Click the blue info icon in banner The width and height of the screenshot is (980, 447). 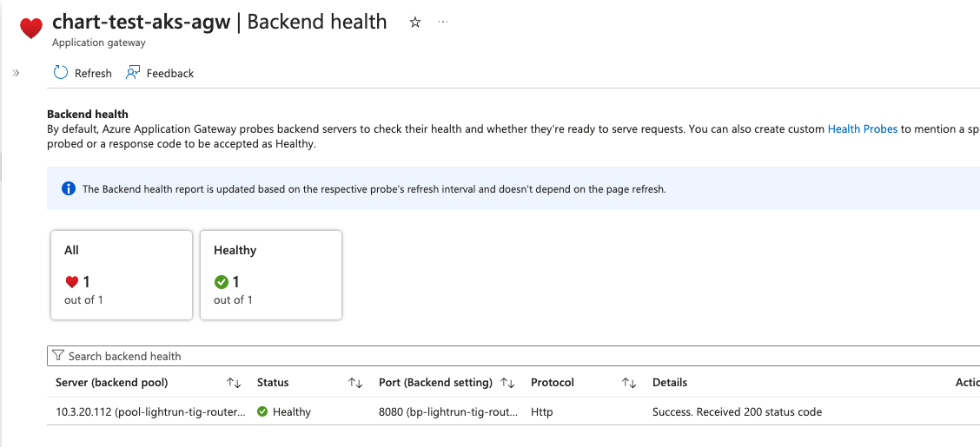click(69, 188)
